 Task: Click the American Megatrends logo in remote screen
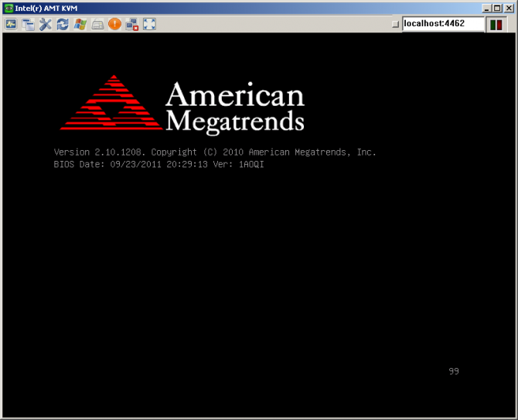pyautogui.click(x=182, y=106)
